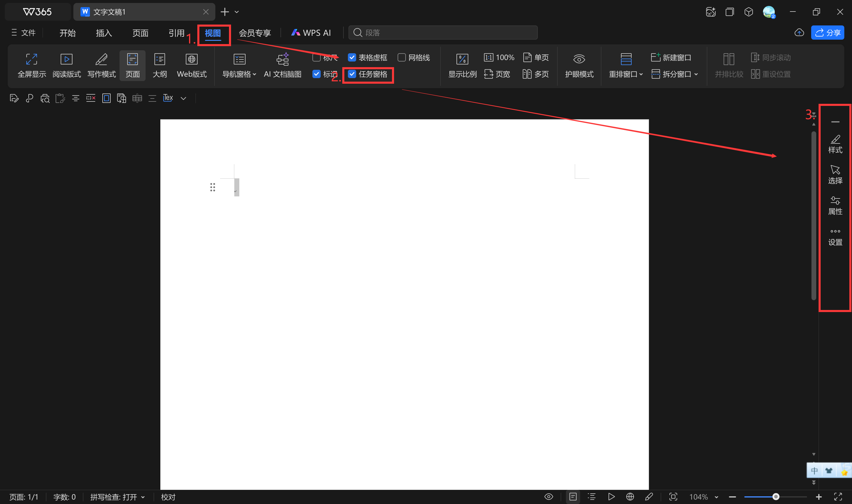Click the zoom slider handle
This screenshot has height=504, width=852.
click(x=776, y=497)
